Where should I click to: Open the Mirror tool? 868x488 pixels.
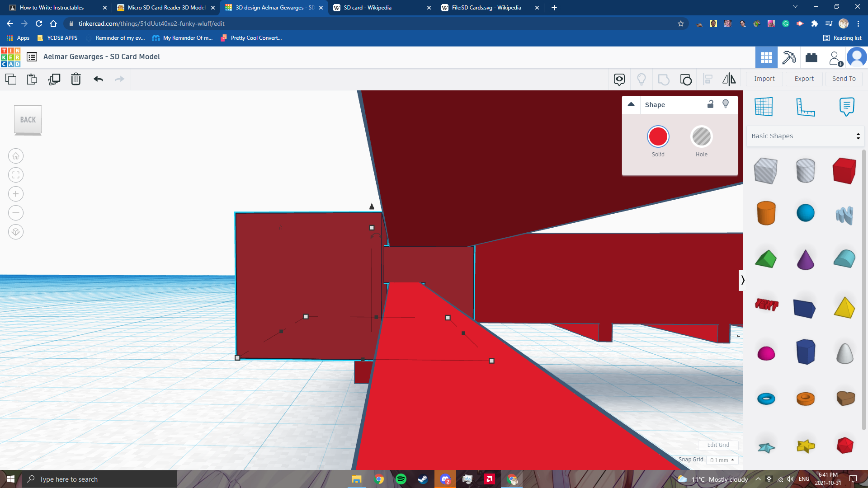pos(729,80)
